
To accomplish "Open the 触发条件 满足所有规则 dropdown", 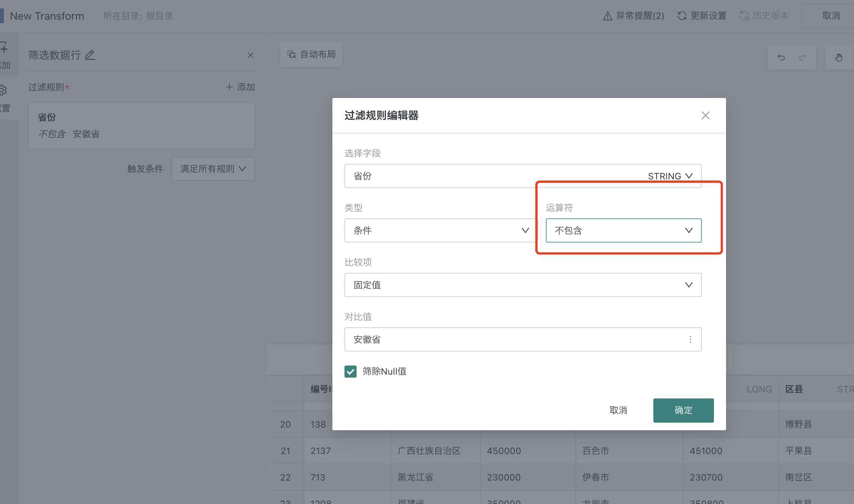I will pyautogui.click(x=213, y=169).
